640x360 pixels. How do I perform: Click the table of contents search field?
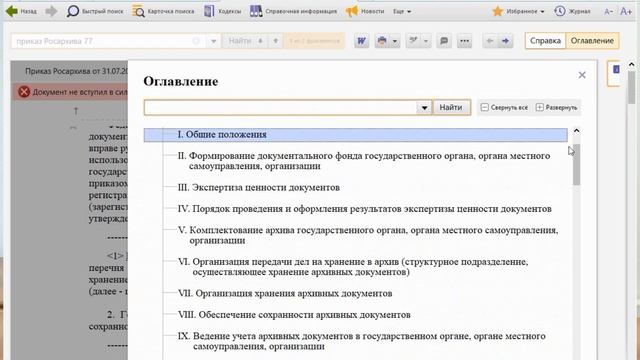click(280, 107)
